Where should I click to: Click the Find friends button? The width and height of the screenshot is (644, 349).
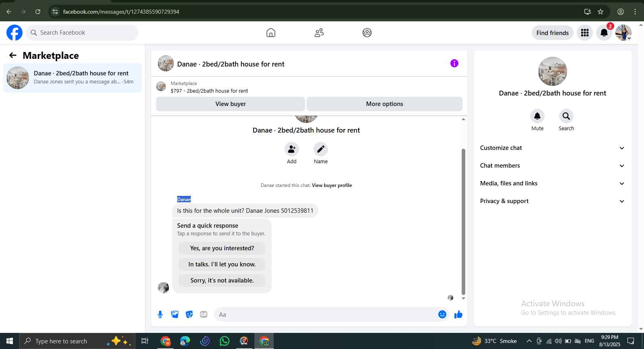[553, 33]
